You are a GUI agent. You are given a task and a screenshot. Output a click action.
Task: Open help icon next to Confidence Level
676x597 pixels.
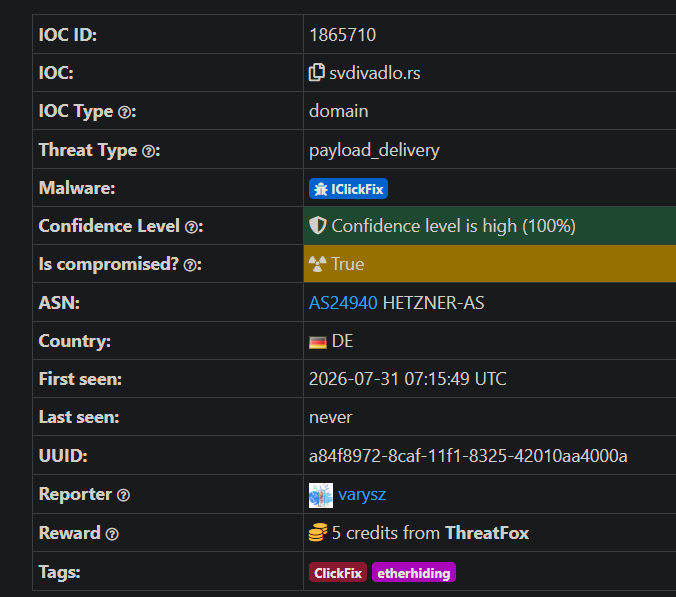click(x=191, y=227)
